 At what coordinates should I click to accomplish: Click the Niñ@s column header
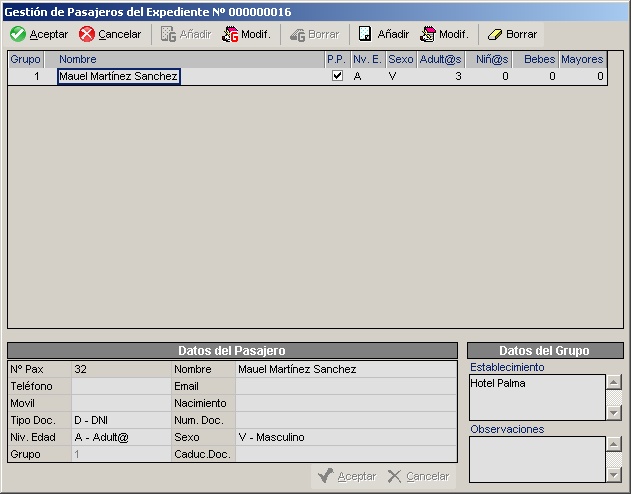click(x=489, y=60)
